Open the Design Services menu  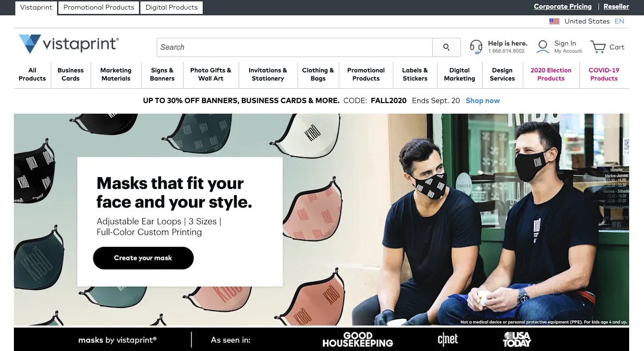[x=502, y=74]
